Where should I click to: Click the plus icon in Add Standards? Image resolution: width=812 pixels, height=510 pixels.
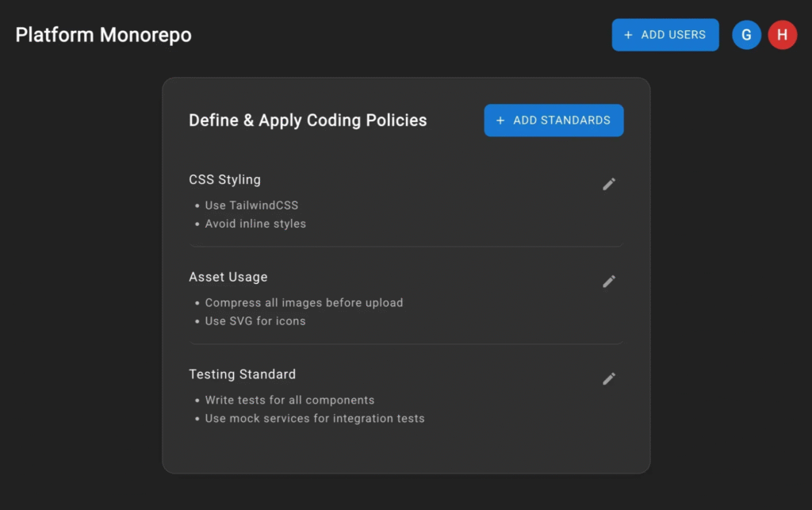(x=500, y=121)
